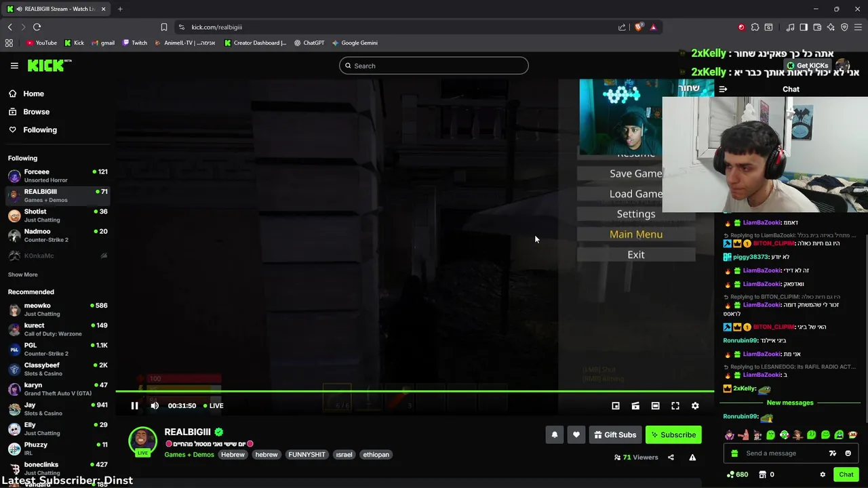
Task: Click New messages to jump to latest
Action: click(x=789, y=403)
